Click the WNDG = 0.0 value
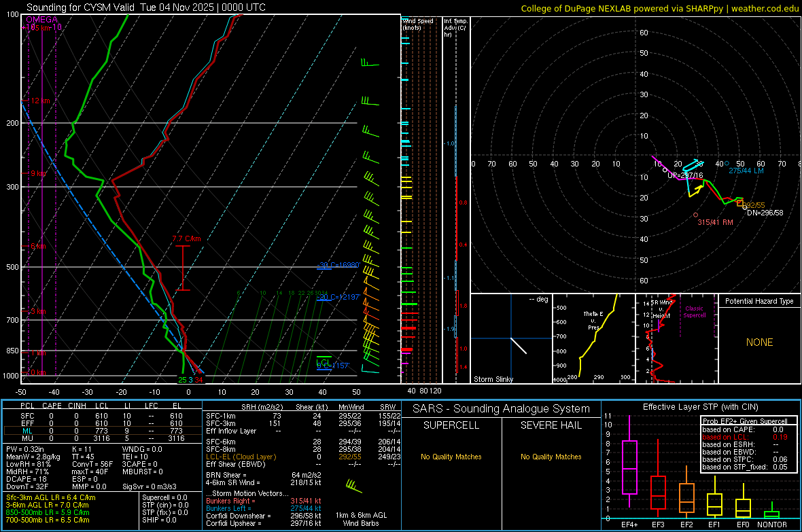This screenshot has height=532, width=802. click(142, 449)
